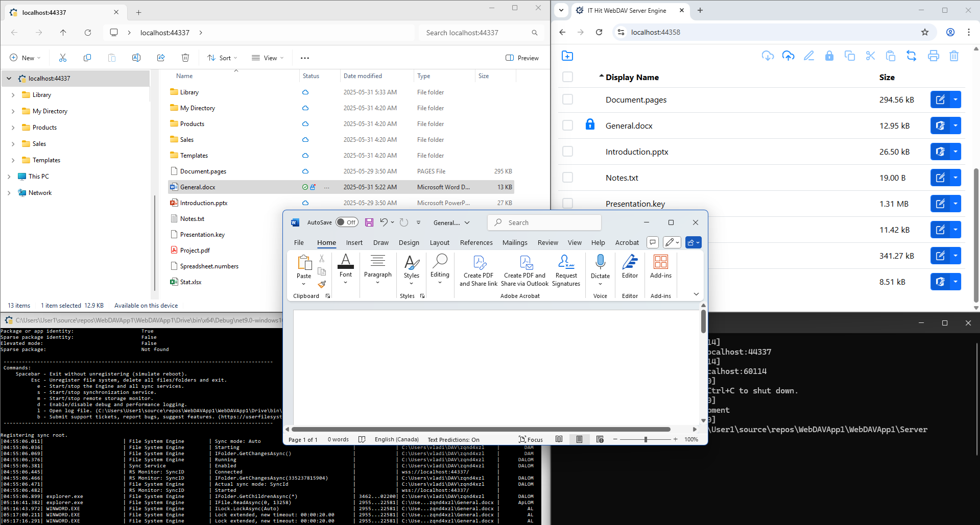Click the Print icon in WebDAV toolbar
980x525 pixels.
[934, 56]
